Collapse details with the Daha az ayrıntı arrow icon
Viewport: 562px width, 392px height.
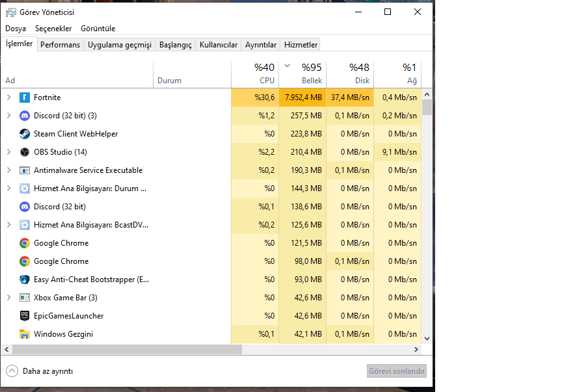click(x=12, y=371)
